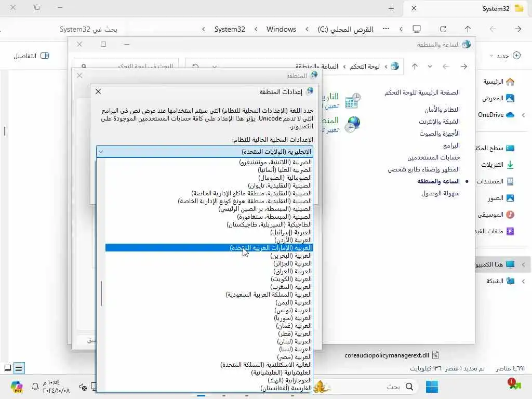This screenshot has height=399, width=532.
Task: Click Windows breadcrumb in Explorer address bar
Action: pyautogui.click(x=281, y=29)
